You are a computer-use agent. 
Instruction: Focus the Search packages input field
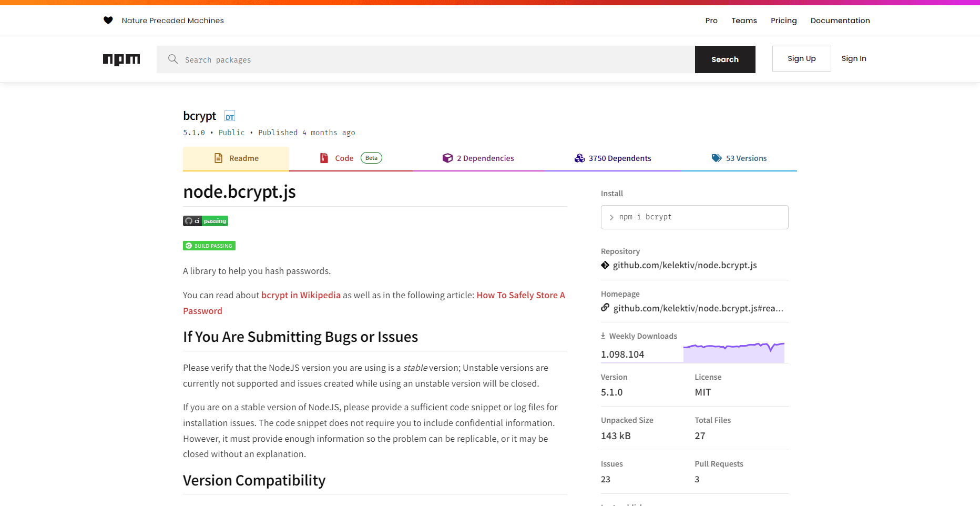(x=426, y=59)
